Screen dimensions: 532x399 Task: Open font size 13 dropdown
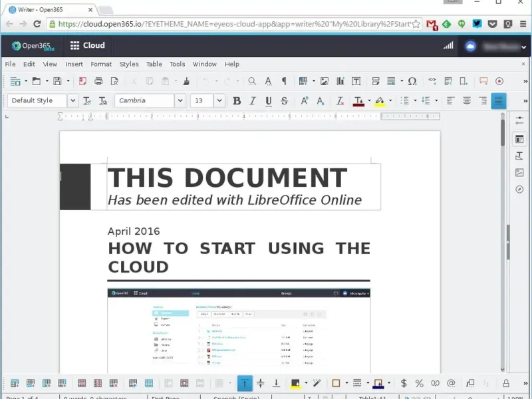coord(219,101)
